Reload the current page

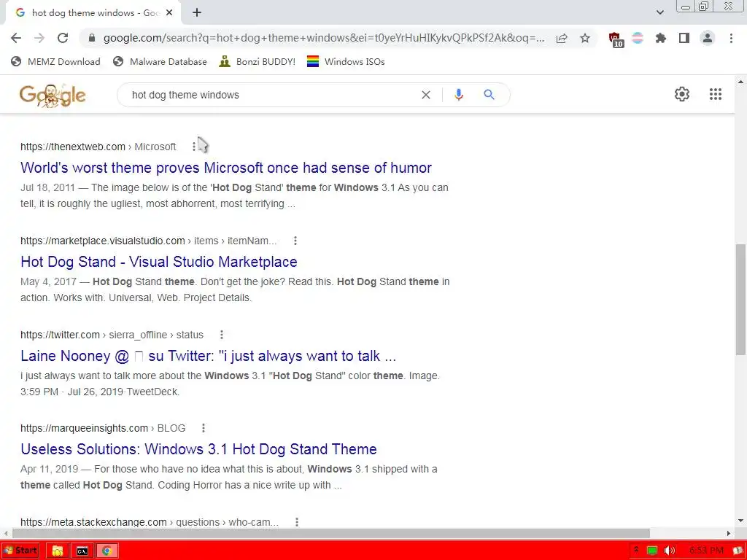(x=63, y=38)
